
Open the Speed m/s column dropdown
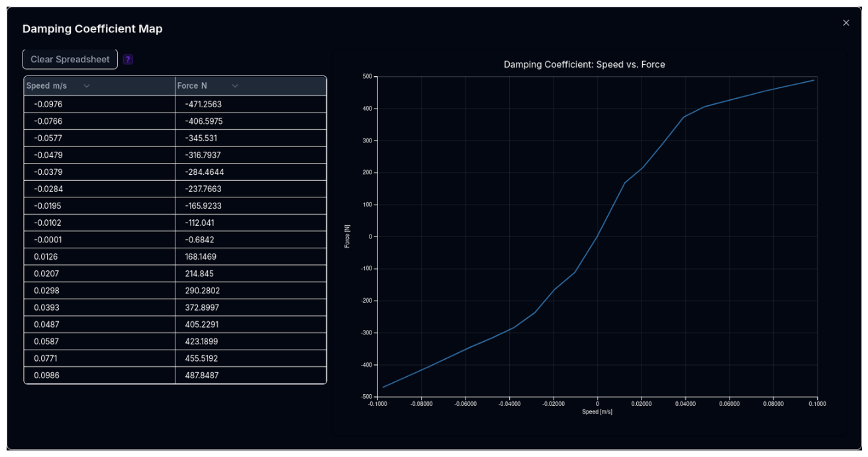pyautogui.click(x=87, y=86)
